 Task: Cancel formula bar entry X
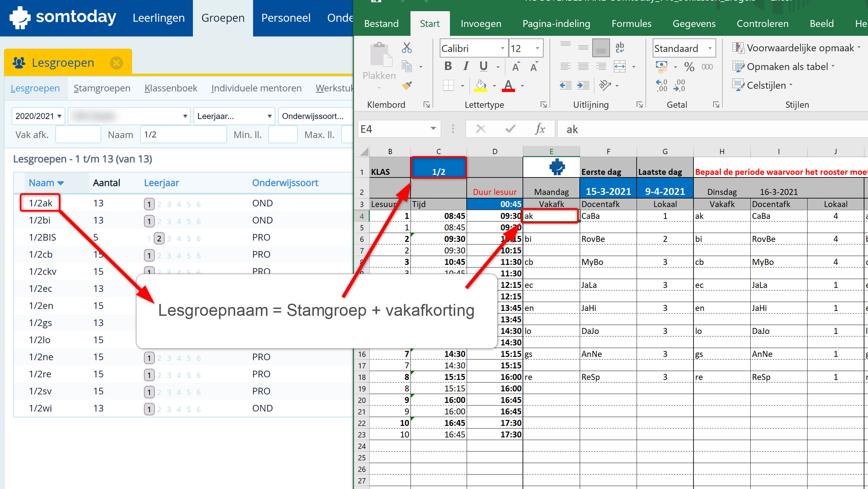pyautogui.click(x=481, y=129)
